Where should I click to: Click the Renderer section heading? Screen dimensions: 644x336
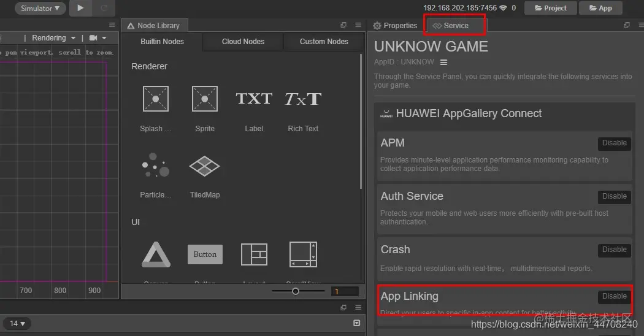[149, 66]
